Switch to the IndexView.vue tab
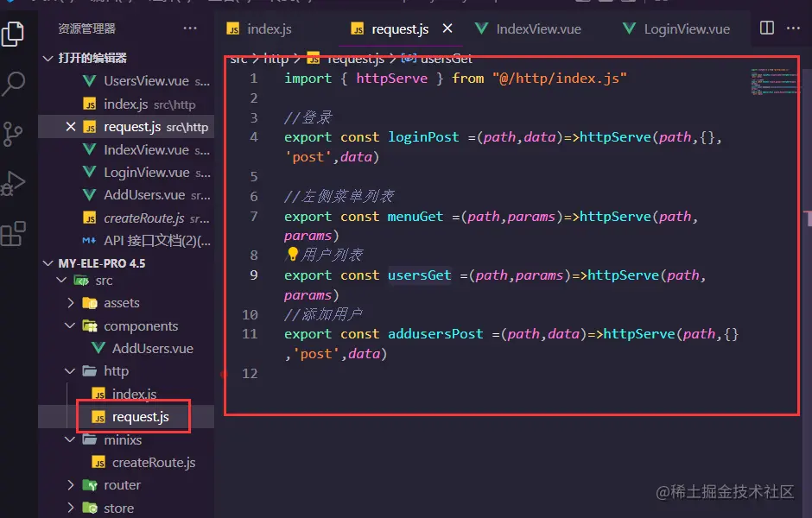The height and width of the screenshot is (518, 812). coord(528,29)
